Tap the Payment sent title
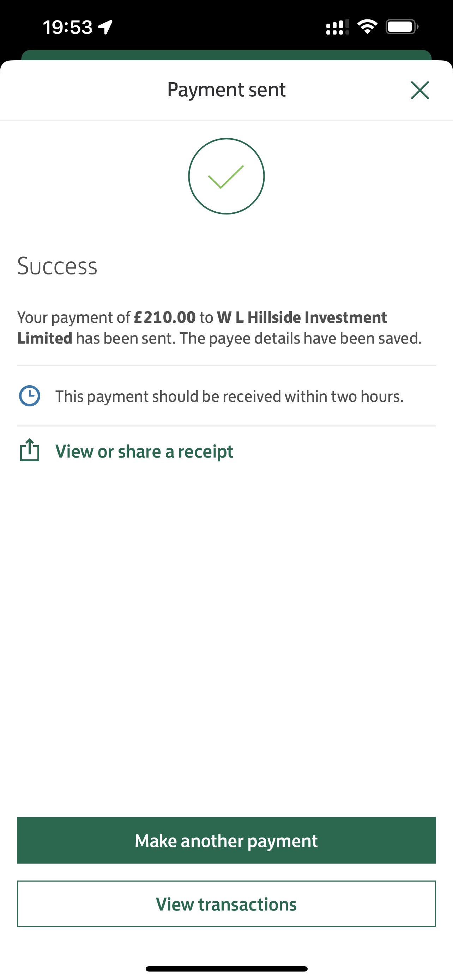This screenshot has width=453, height=980. click(x=226, y=90)
